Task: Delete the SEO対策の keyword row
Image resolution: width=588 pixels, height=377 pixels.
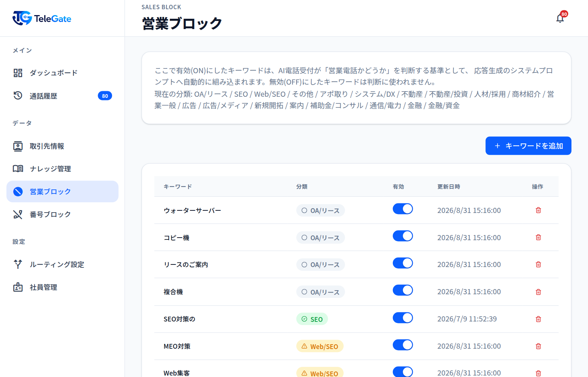Action: 538,319
